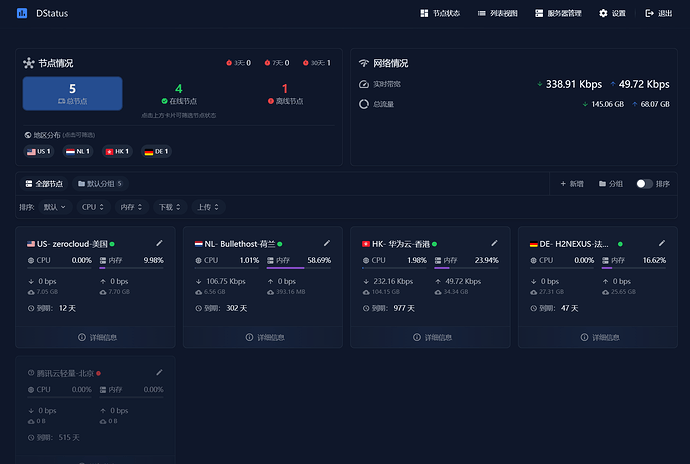The width and height of the screenshot is (690, 464).
Task: Switch to the 默认分组 tab
Action: pos(100,184)
